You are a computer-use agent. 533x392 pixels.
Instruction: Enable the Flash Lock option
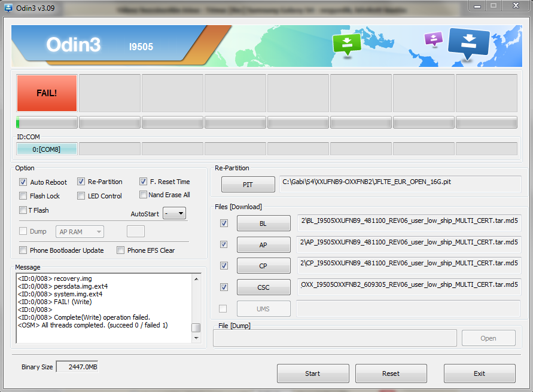(x=23, y=196)
